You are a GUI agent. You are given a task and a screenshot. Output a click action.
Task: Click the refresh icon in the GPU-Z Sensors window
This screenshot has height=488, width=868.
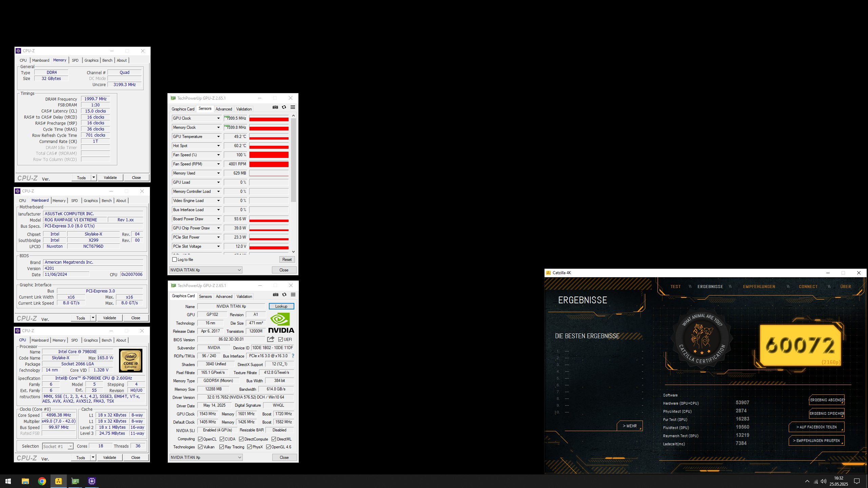click(x=284, y=107)
